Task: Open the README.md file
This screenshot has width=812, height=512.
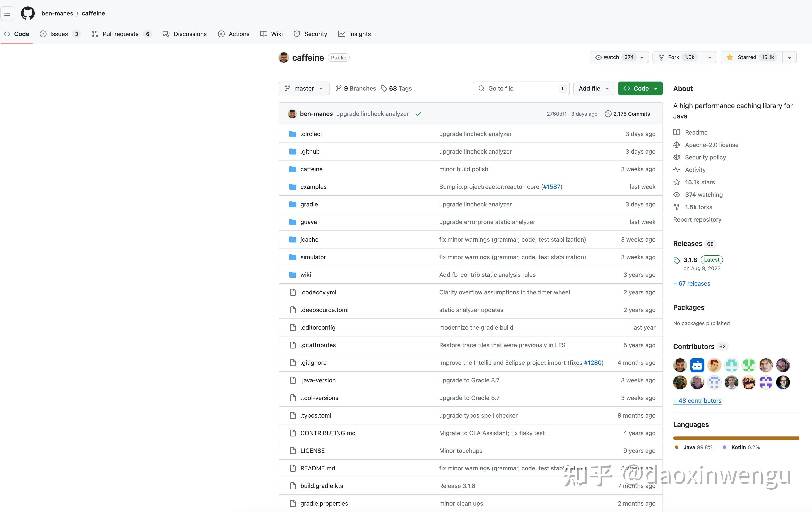Action: tap(318, 468)
